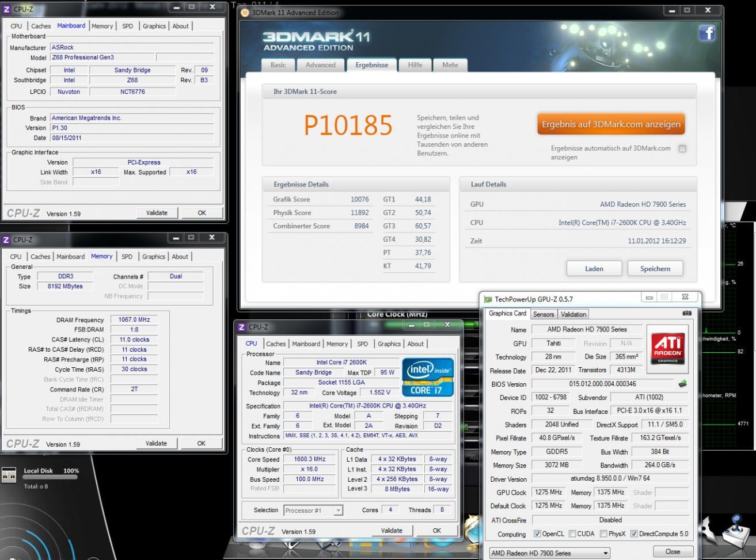Viewport: 756px width, 560px height.
Task: Click the BIOS save chip icon in GPU-Z
Action: (683, 384)
